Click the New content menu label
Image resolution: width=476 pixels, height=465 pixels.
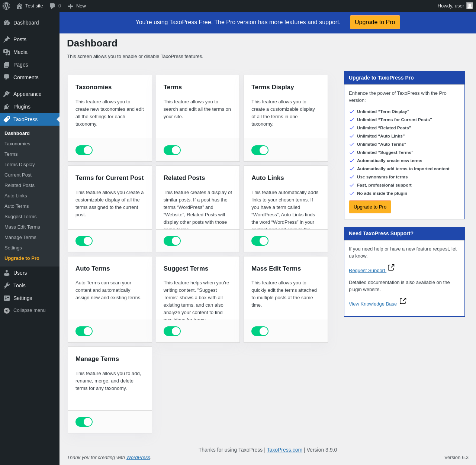click(81, 6)
